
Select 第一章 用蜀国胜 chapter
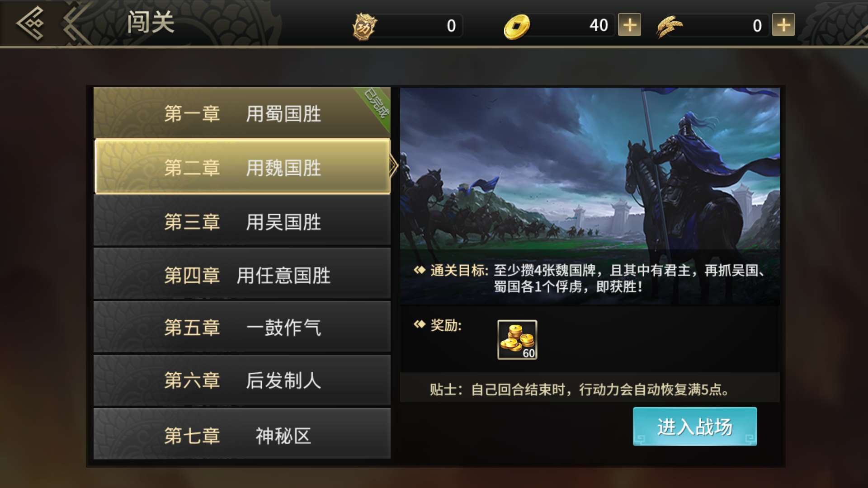(x=242, y=113)
